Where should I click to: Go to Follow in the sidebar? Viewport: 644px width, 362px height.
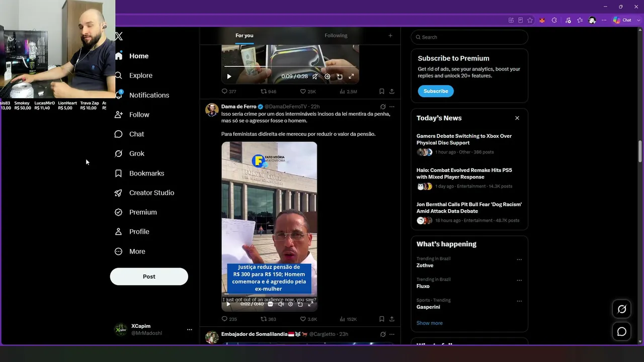coord(132,115)
